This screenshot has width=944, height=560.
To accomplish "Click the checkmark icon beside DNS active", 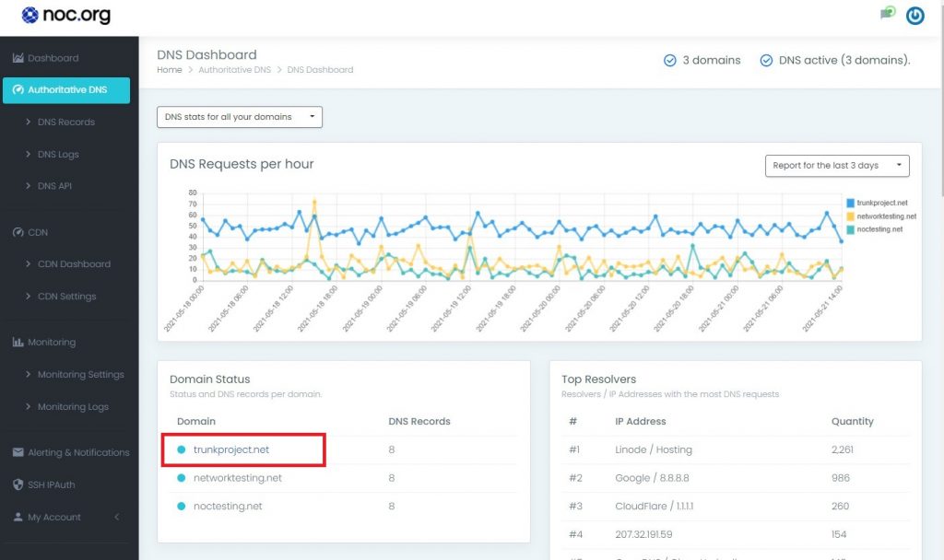I will (x=766, y=60).
